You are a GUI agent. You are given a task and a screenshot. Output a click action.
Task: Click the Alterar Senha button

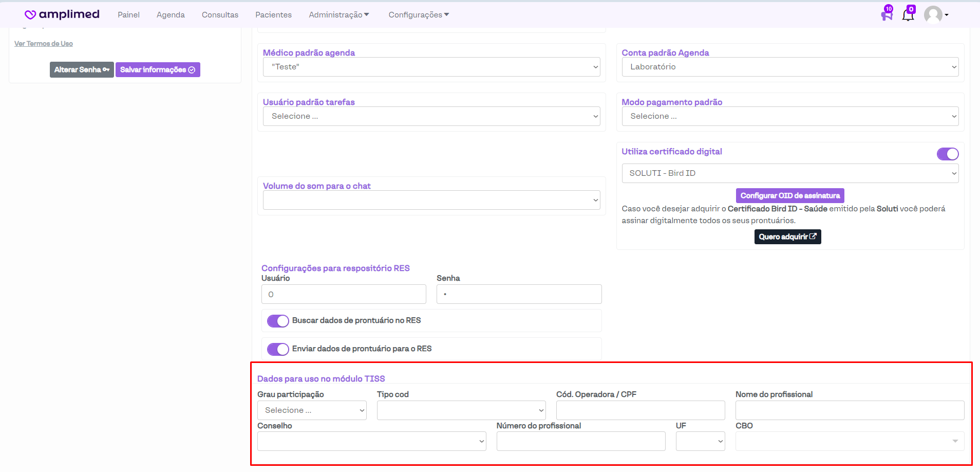point(82,70)
